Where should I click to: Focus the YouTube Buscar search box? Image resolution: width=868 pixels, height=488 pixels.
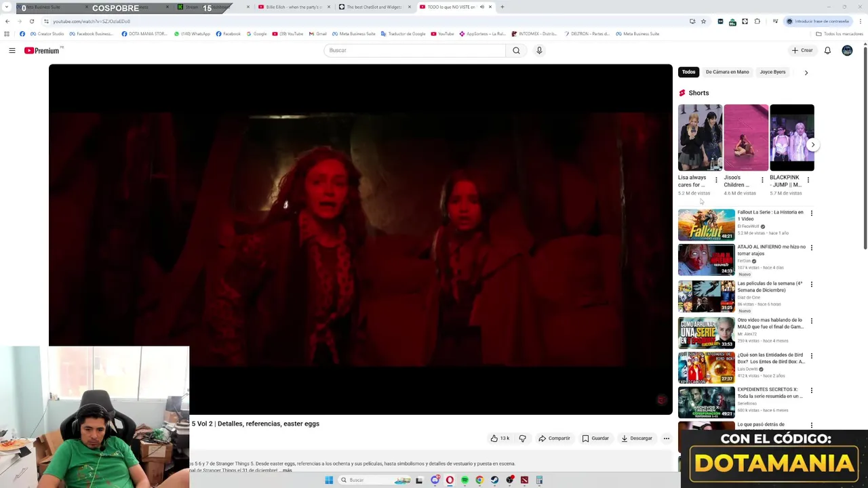pyautogui.click(x=415, y=50)
